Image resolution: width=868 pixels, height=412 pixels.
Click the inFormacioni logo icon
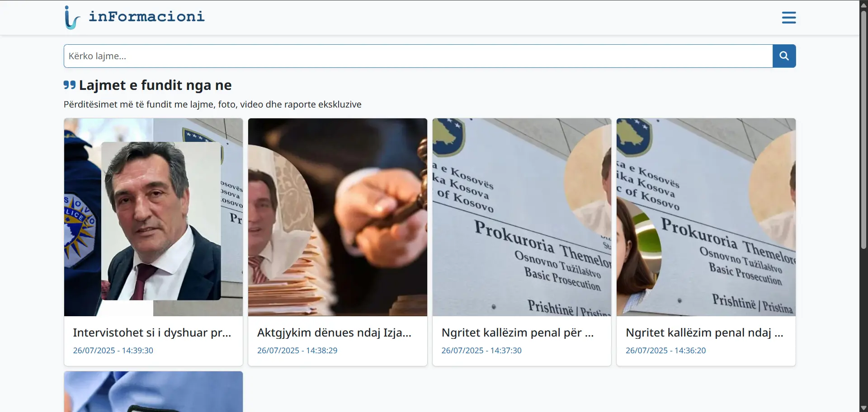pos(71,17)
